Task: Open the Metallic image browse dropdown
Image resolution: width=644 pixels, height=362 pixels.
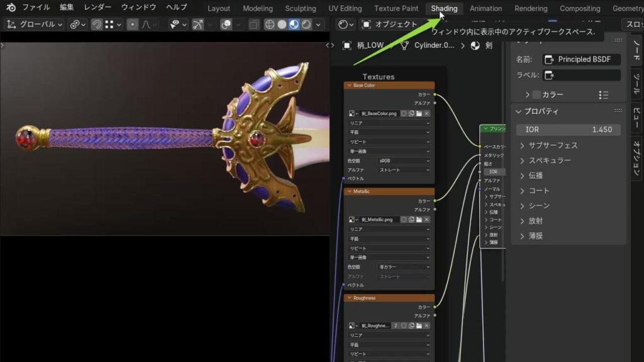Action: click(x=353, y=219)
